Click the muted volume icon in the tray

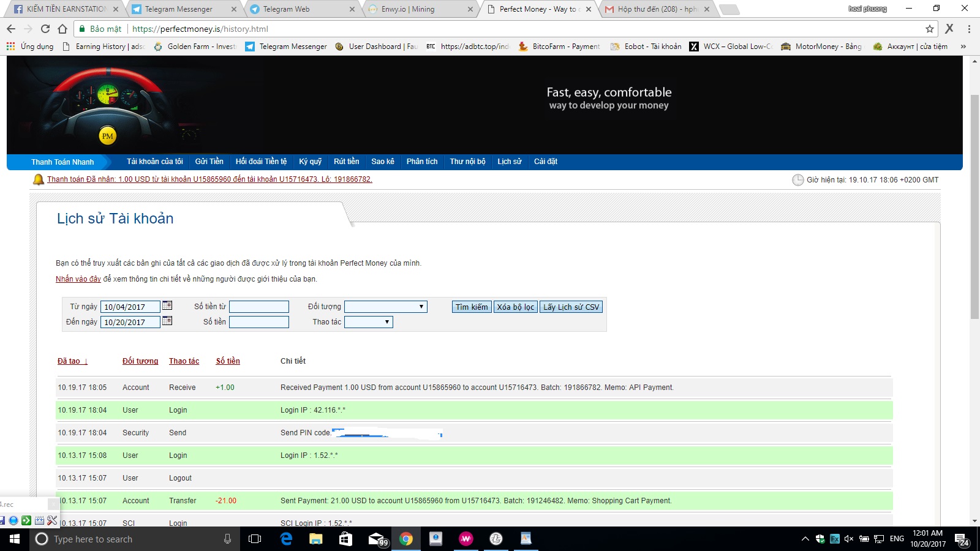point(849,539)
